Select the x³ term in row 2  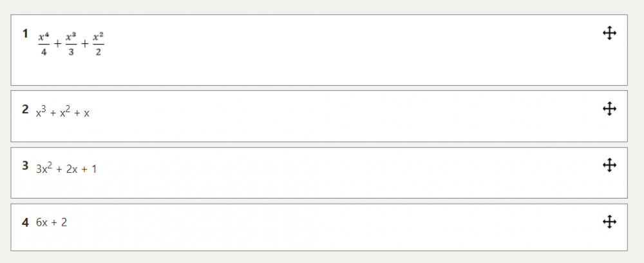41,112
